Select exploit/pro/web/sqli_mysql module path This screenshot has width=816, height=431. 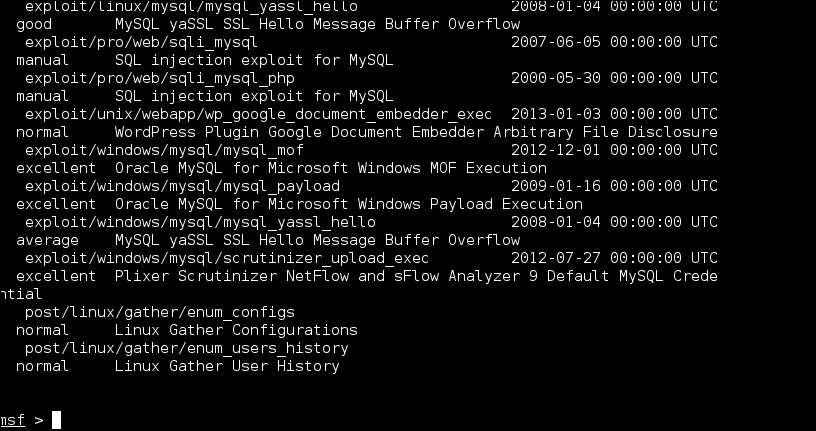pyautogui.click(x=141, y=42)
